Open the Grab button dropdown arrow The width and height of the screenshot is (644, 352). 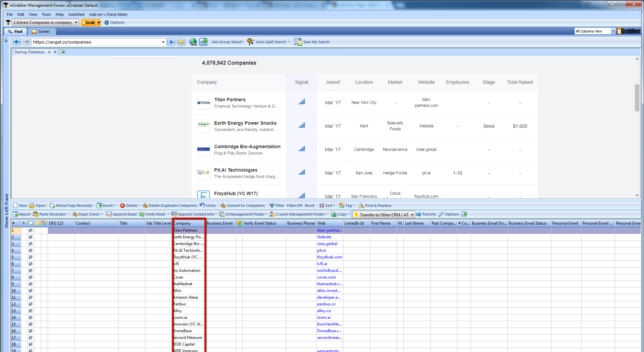99,22
